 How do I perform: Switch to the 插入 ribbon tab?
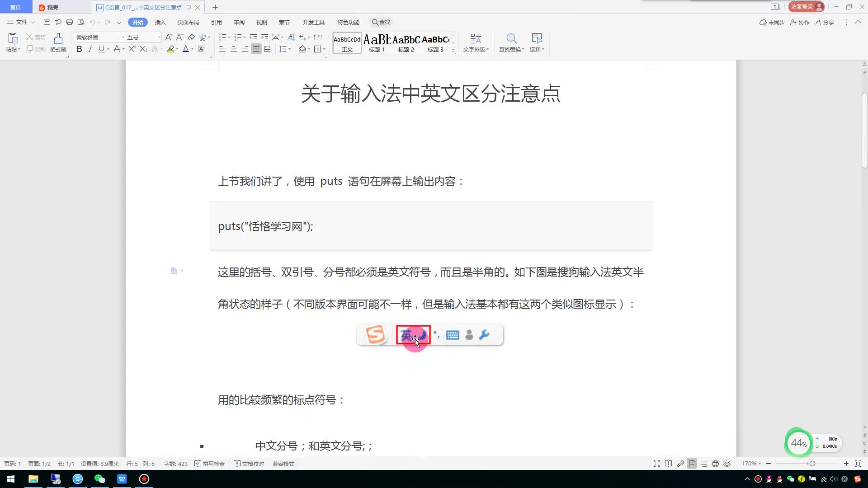pyautogui.click(x=160, y=22)
